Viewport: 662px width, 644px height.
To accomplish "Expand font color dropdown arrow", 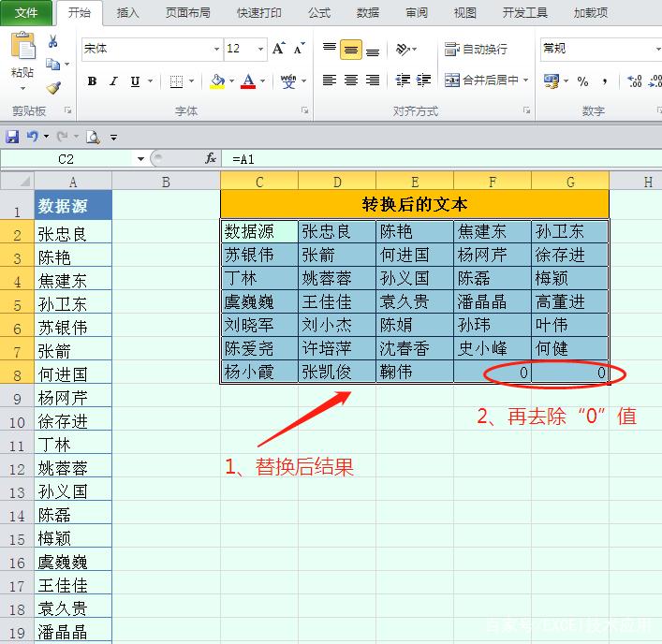I will pos(262,81).
